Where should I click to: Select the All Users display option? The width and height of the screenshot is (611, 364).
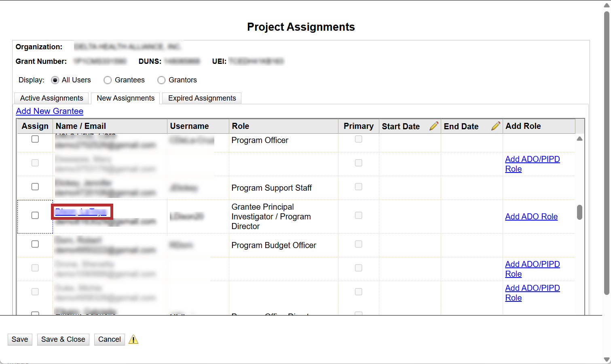(x=55, y=80)
